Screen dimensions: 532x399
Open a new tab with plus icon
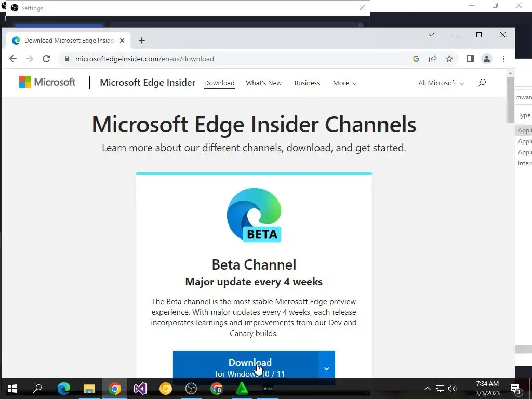pyautogui.click(x=142, y=41)
